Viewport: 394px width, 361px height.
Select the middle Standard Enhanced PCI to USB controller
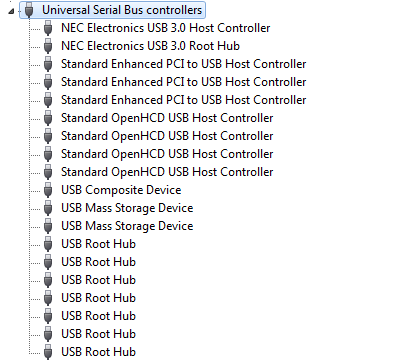184,82
